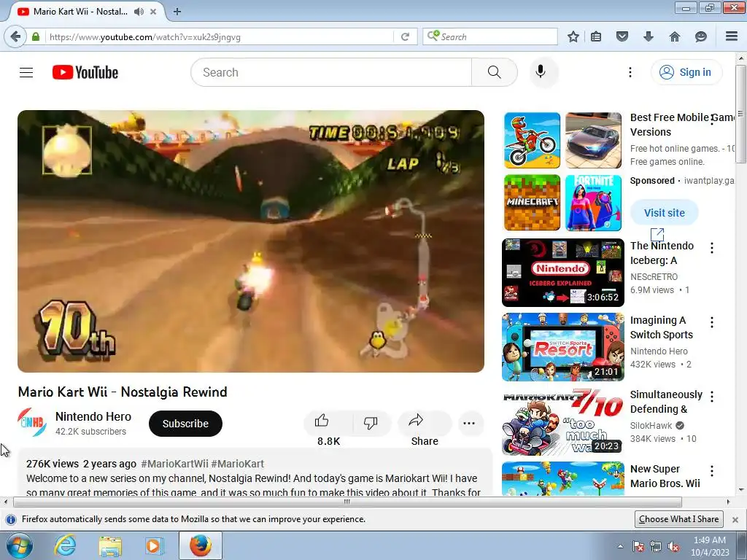Visit site for the sponsored ad
747x560 pixels.
[x=664, y=213]
